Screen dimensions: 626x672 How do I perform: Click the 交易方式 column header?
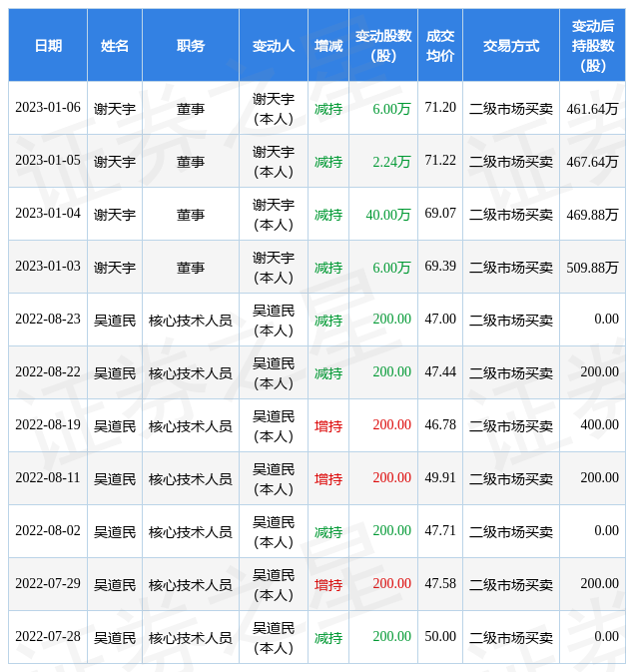(511, 45)
